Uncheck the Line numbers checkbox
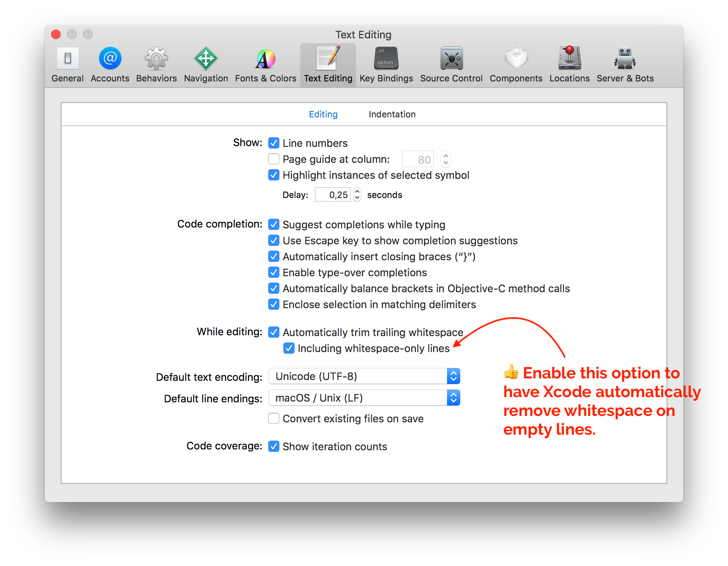 [274, 143]
